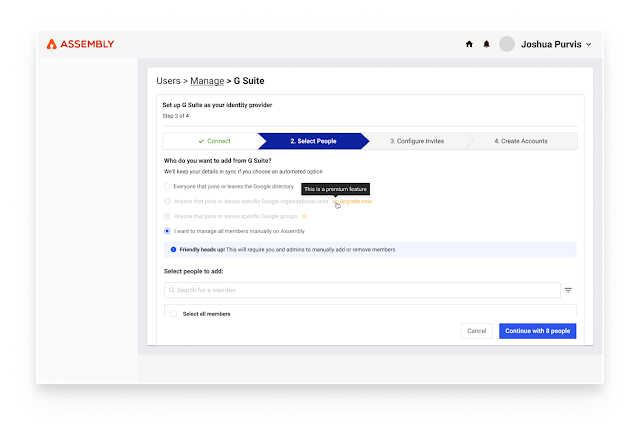Click the Cancel button
The image size is (640, 426).
click(x=477, y=331)
